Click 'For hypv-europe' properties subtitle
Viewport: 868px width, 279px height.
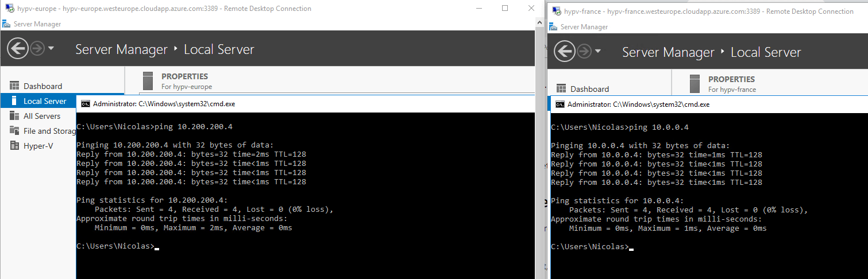[x=187, y=87]
